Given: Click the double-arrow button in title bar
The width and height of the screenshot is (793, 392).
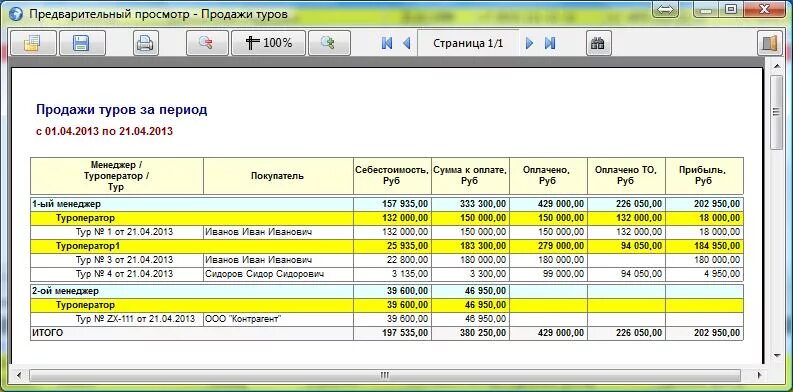Looking at the screenshot, I should 666,10.
